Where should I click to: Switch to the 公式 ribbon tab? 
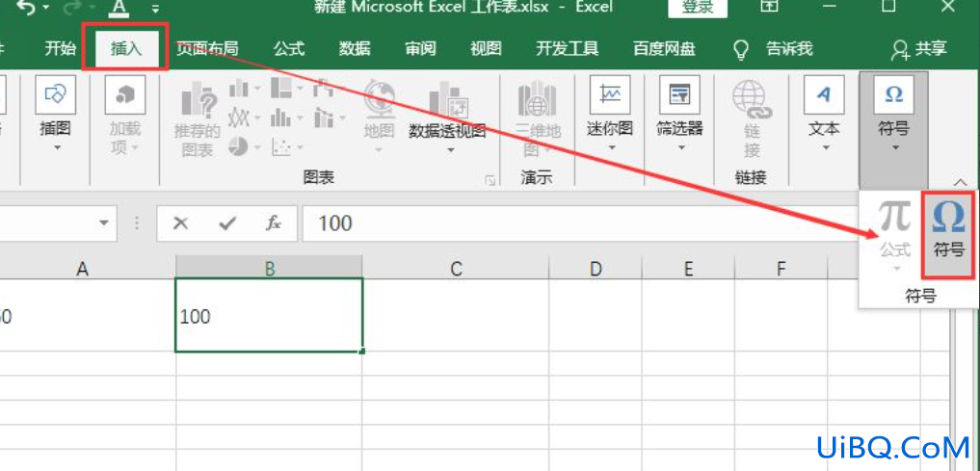[x=289, y=48]
